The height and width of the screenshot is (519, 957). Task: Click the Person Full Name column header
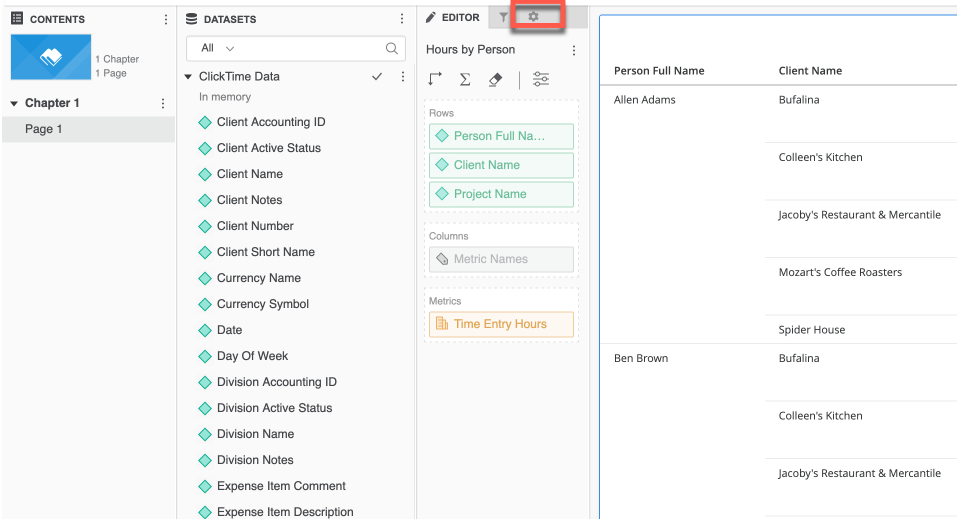coord(659,71)
